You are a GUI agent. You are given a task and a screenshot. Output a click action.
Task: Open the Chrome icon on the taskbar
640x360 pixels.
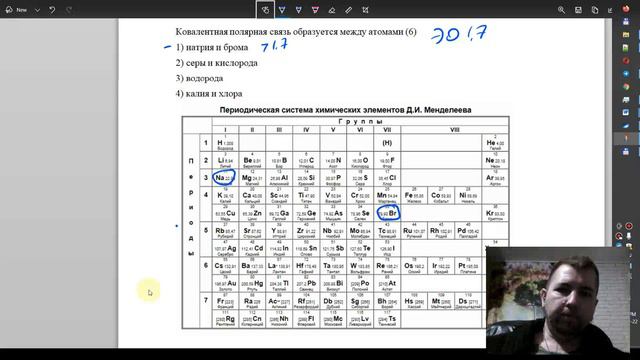[x=626, y=87]
